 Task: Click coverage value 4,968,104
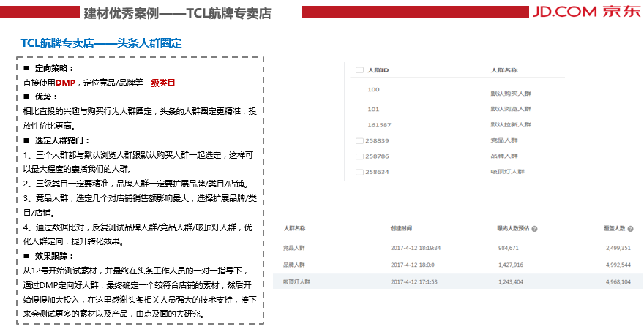618,281
